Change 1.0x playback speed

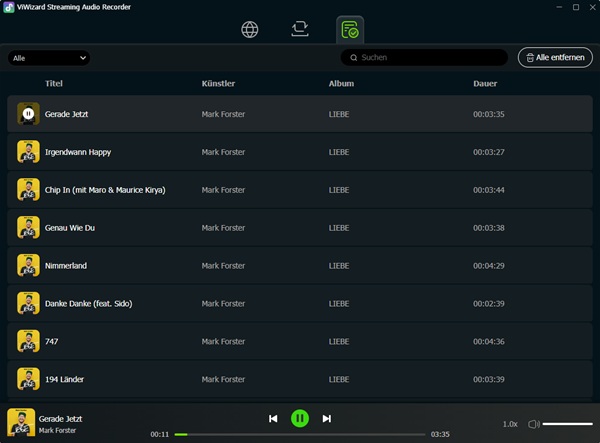(510, 424)
